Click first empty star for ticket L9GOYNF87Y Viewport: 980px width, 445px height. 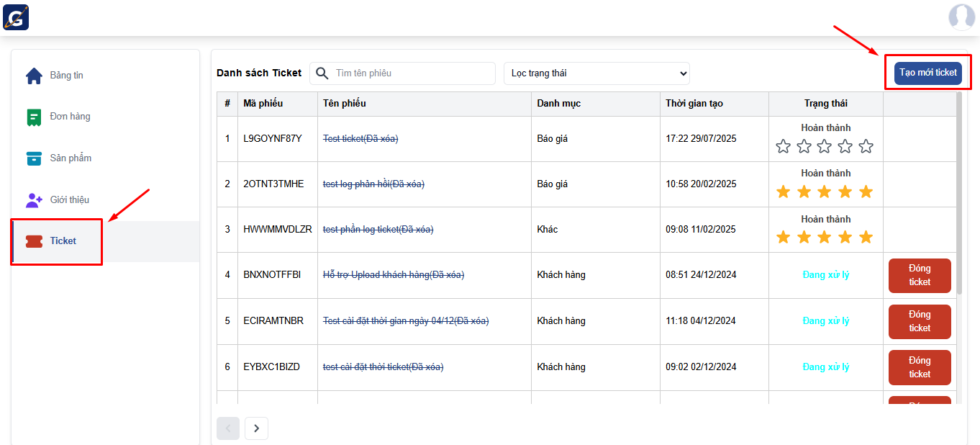point(783,147)
